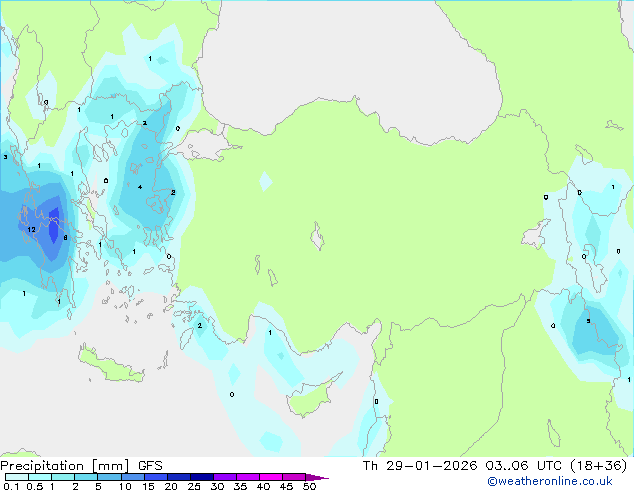
Task: Click the "12" precipitation value on map
Action: (x=31, y=230)
